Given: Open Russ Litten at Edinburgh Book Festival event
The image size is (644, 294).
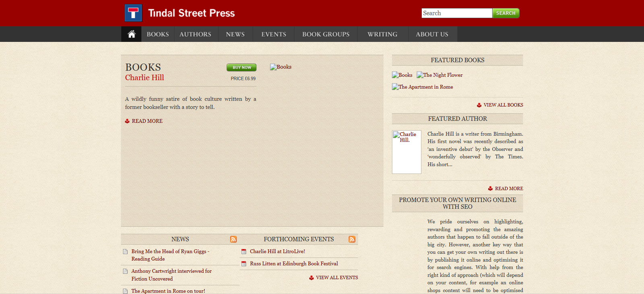Looking at the screenshot, I should [294, 264].
